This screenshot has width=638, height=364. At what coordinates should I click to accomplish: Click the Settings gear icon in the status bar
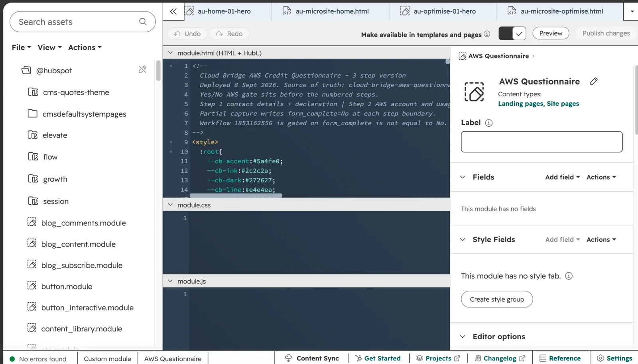pos(600,358)
